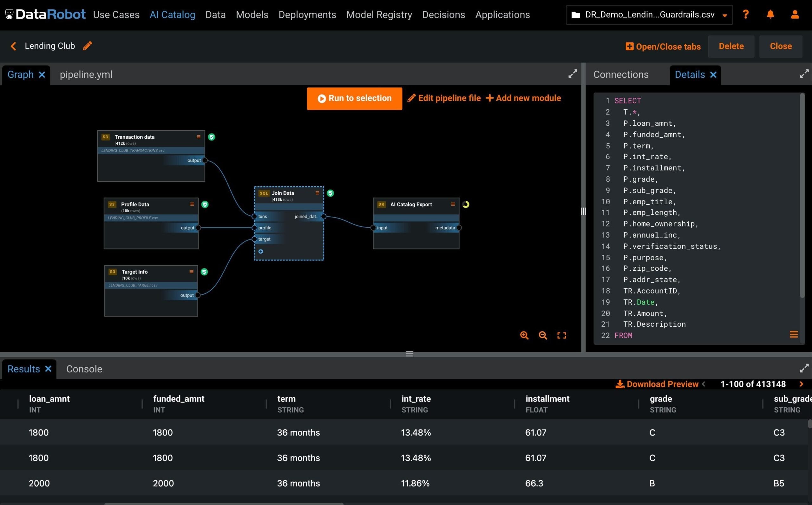Click the DataRobot logo
812x505 pixels.
click(45, 14)
